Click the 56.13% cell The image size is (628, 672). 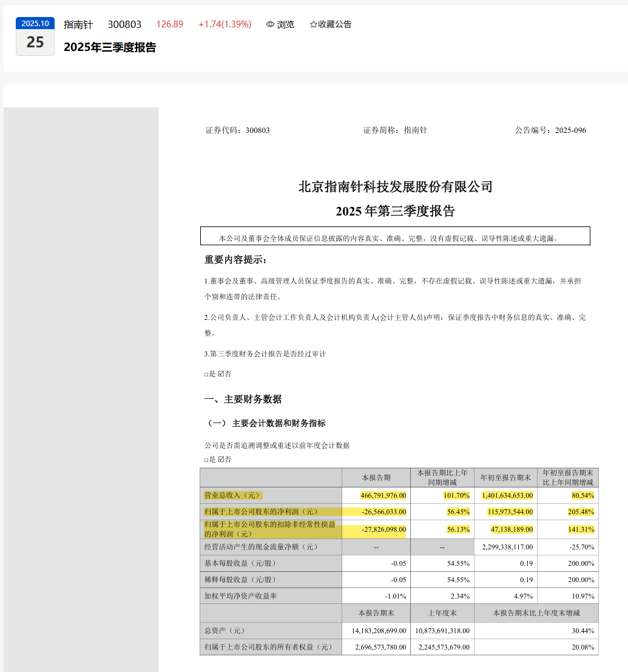tap(458, 529)
